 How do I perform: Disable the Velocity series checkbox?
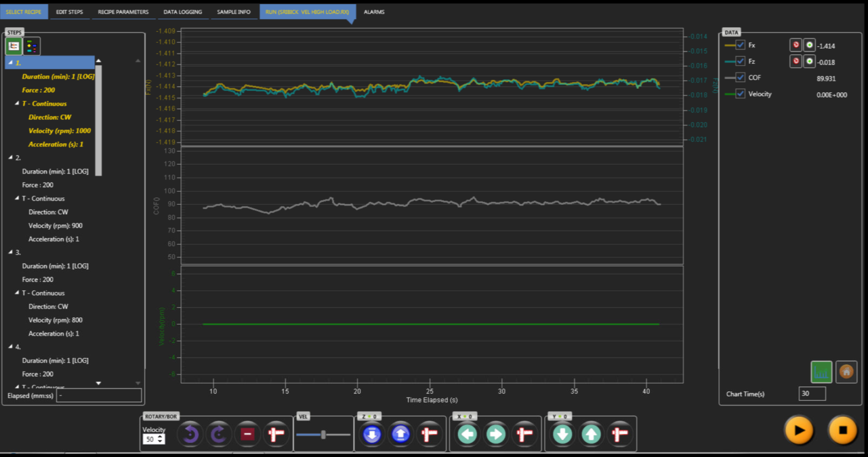coord(740,94)
